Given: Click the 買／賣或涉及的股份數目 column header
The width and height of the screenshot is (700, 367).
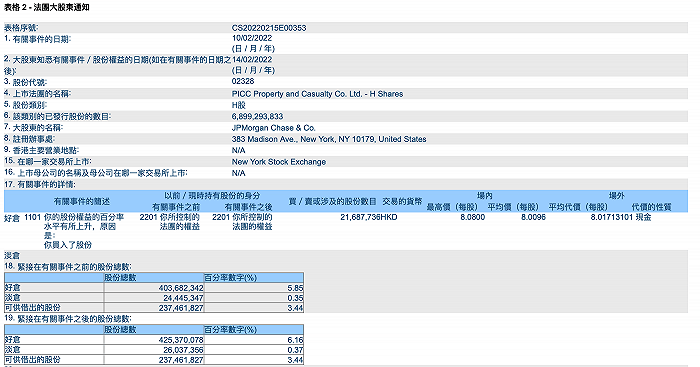Looking at the screenshot, I should coord(332,201).
